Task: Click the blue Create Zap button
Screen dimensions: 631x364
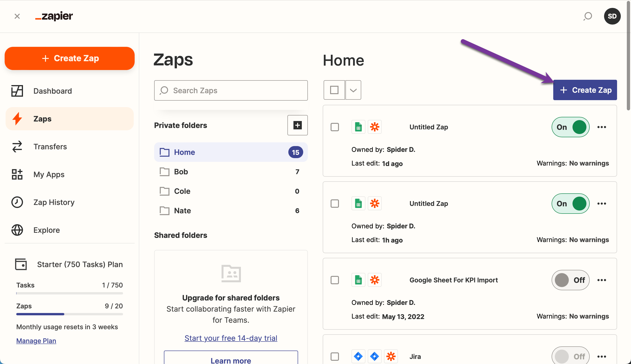Action: (585, 90)
